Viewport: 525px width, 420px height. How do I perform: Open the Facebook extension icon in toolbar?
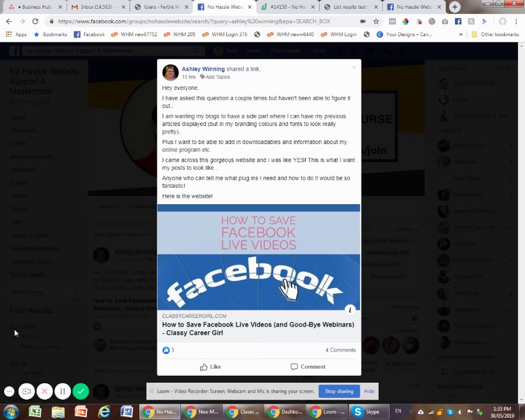coord(458,22)
